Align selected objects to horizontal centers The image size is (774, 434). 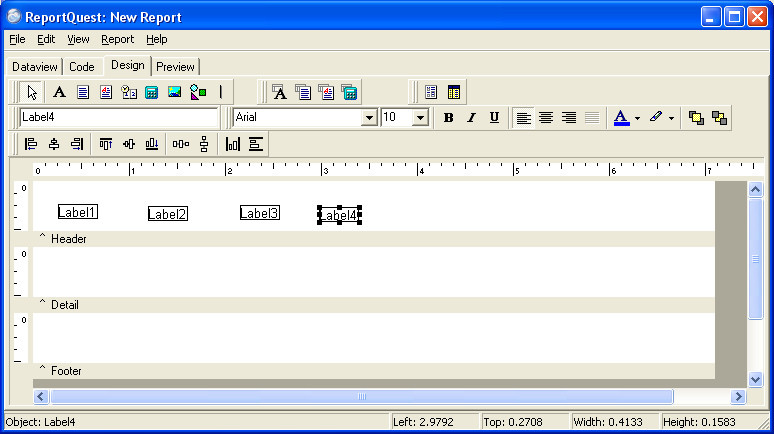tap(54, 144)
